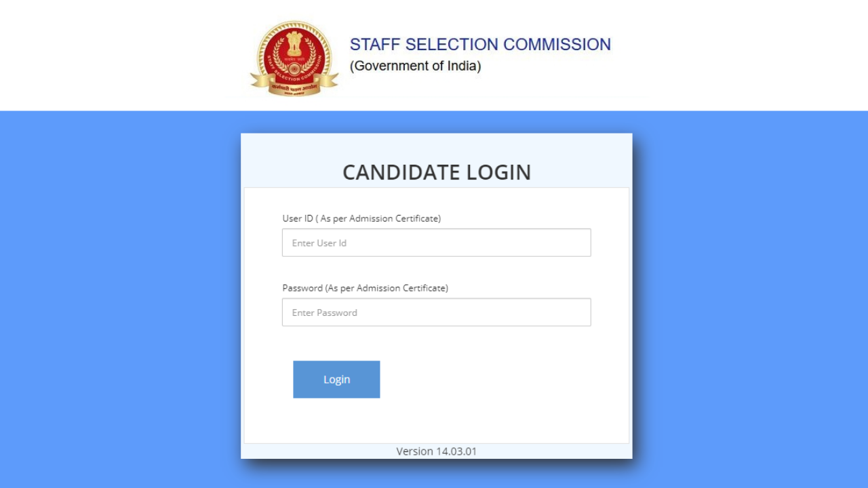Click the User ID label above the first field
This screenshot has height=488, width=868.
(x=361, y=218)
